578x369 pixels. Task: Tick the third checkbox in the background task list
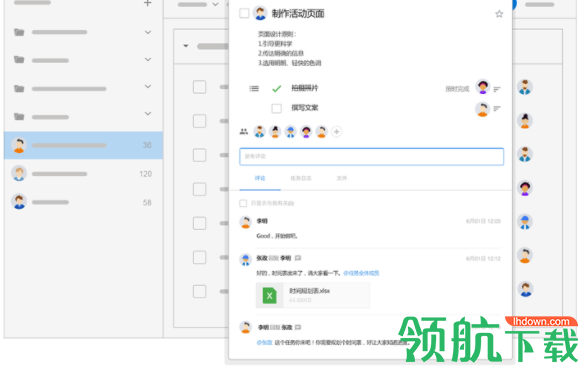199,155
